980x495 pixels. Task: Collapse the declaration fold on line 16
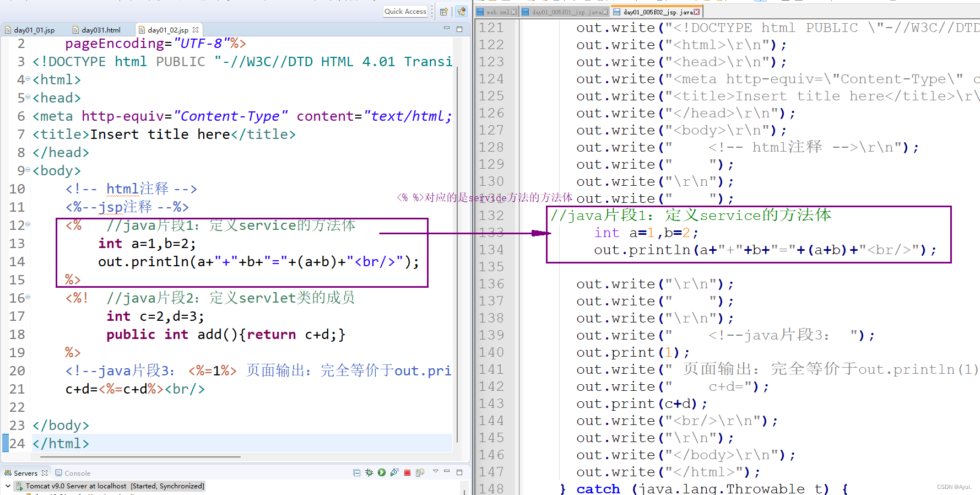(28, 297)
